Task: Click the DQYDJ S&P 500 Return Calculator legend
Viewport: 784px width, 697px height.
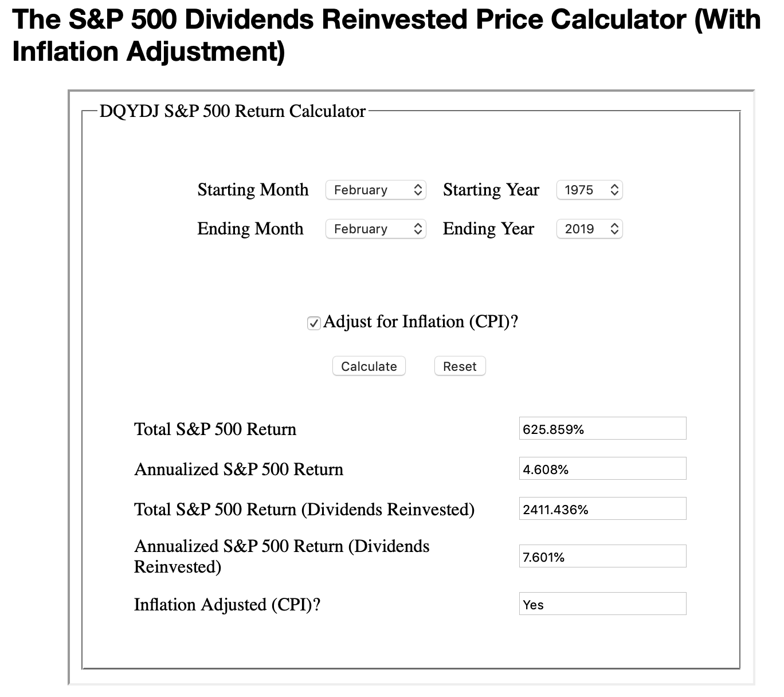Action: pos(232,111)
